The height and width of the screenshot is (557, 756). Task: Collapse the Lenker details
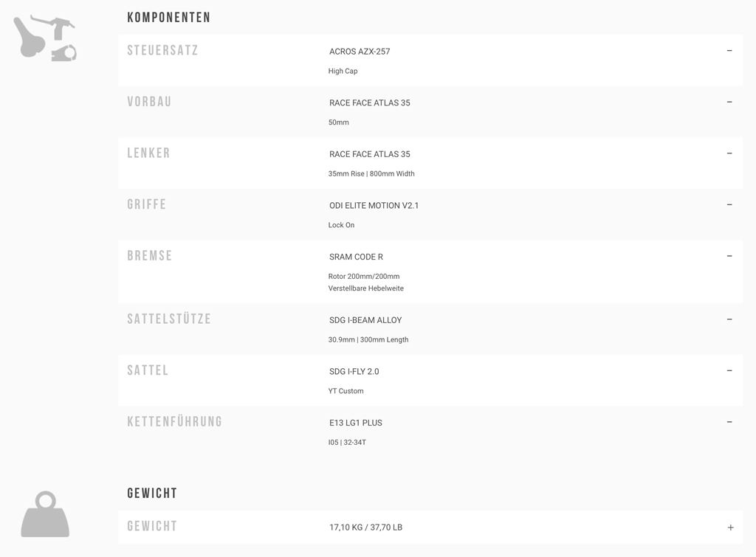(729, 153)
